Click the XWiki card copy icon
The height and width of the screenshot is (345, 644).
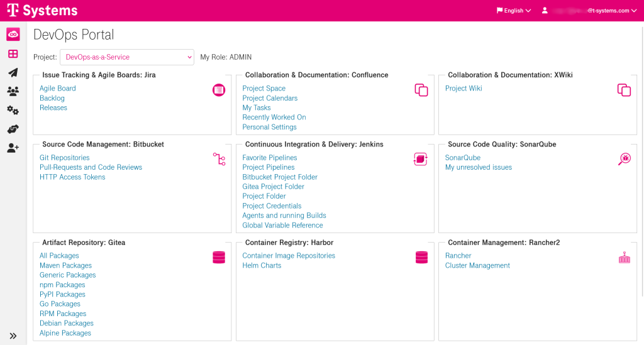coord(625,90)
